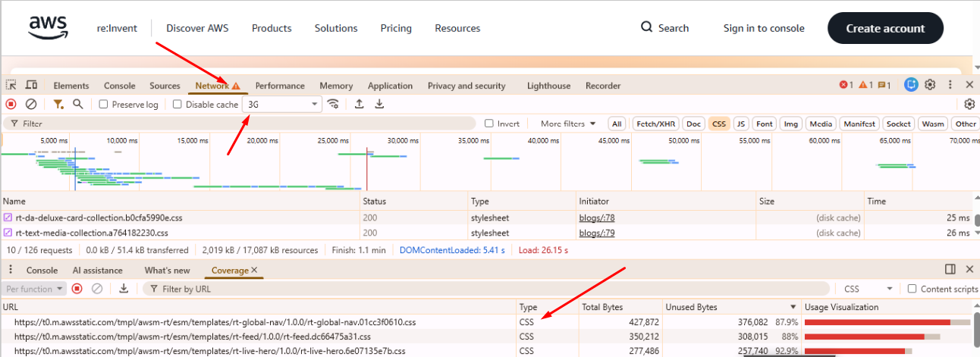Stop recording network log
The height and width of the screenshot is (357, 980).
pyautogui.click(x=11, y=104)
